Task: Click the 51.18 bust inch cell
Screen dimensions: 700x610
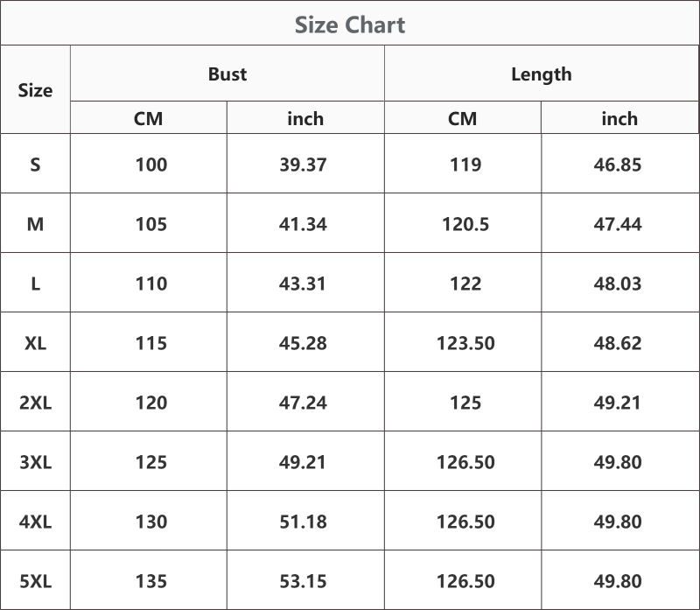Action: (303, 521)
